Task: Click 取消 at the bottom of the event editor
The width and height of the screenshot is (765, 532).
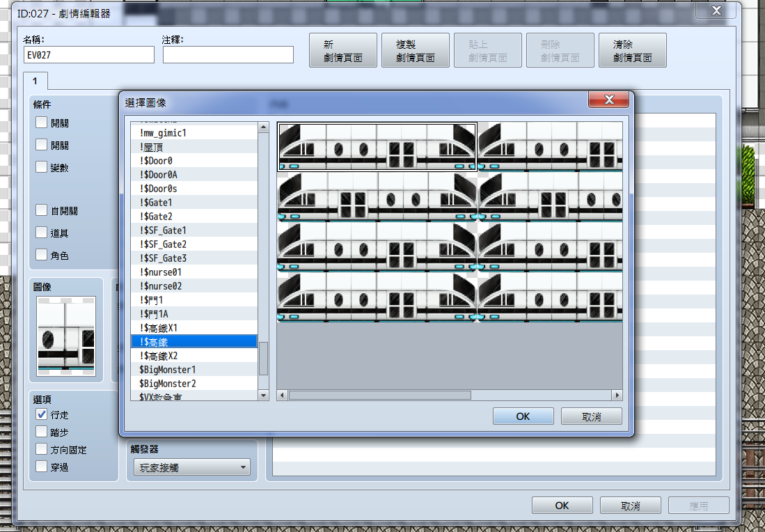Action: click(631, 506)
